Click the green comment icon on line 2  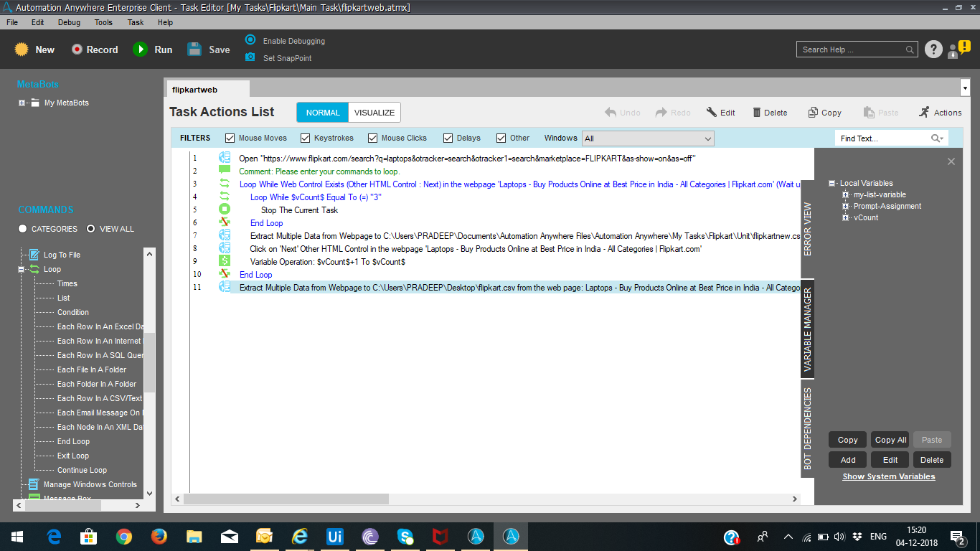pos(225,171)
